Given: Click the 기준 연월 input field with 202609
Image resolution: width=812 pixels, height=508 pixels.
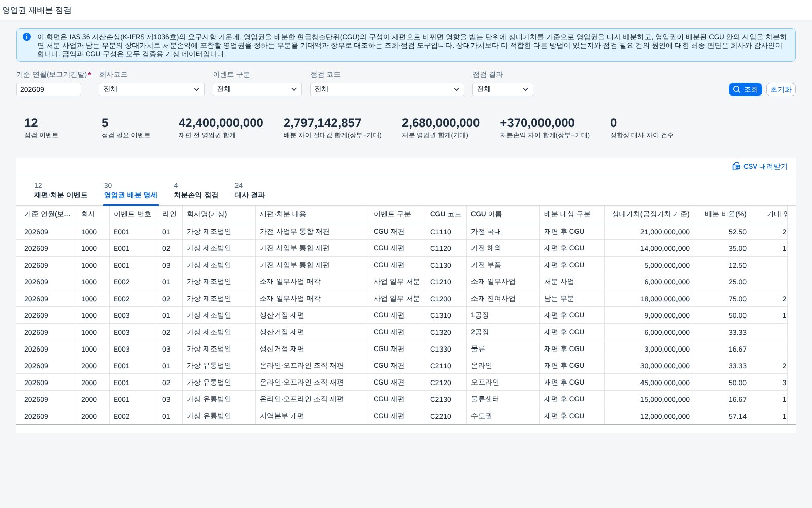Looking at the screenshot, I should point(49,89).
